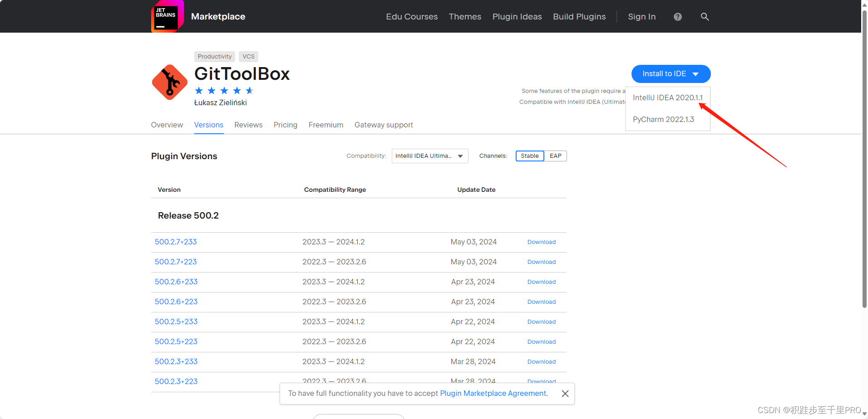Click the Release 500.2 heading

[188, 216]
